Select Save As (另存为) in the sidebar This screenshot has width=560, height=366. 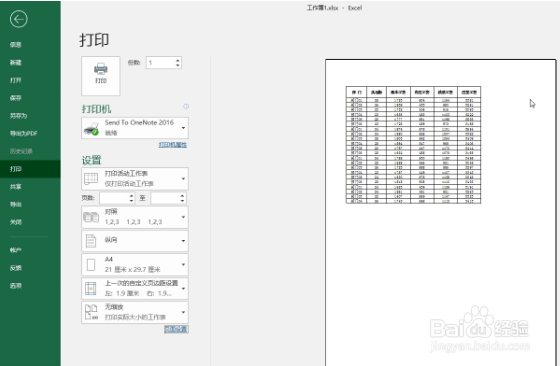tap(19, 116)
